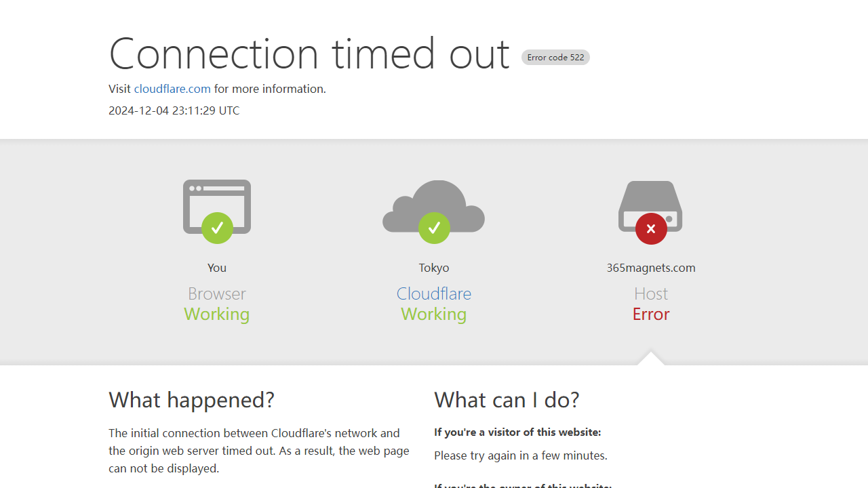Click the red Error status text
This screenshot has width=868, height=488.
(651, 314)
